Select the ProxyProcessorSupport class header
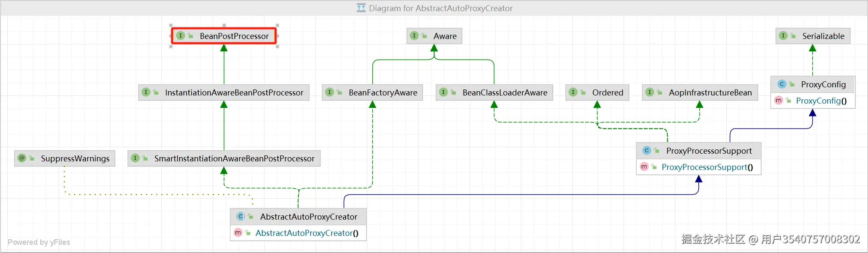The width and height of the screenshot is (868, 253). click(x=699, y=151)
